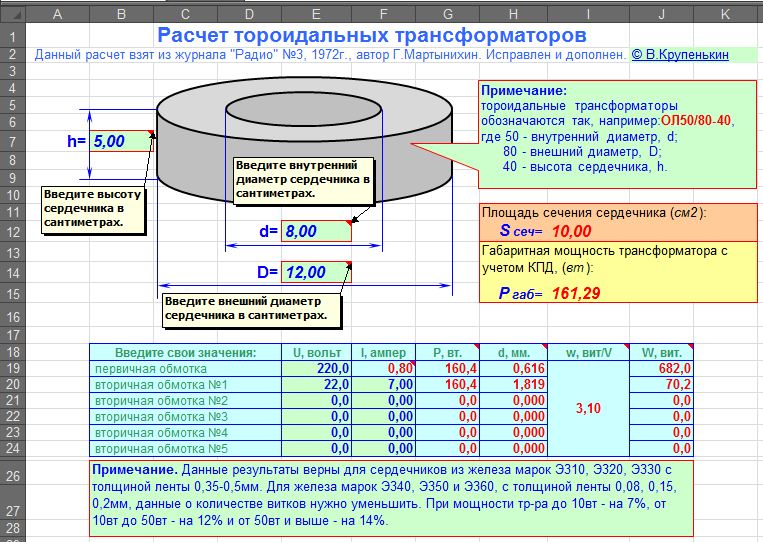Select the S сеч value 10,00
Viewport: 763px width, 542px height.
point(572,231)
